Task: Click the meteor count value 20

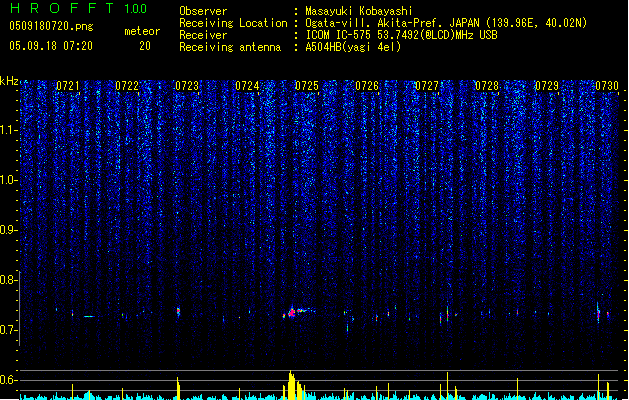Action: tap(145, 46)
